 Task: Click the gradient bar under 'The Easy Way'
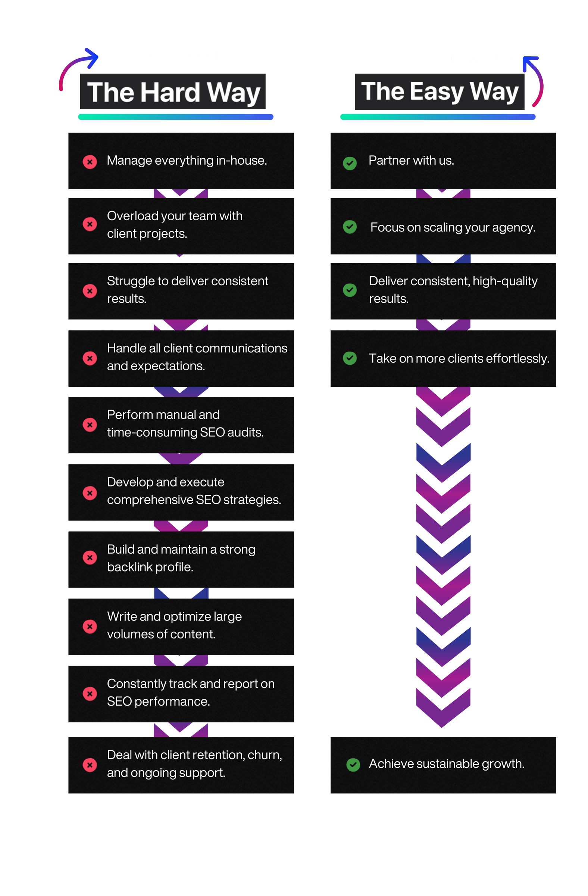[x=438, y=117]
